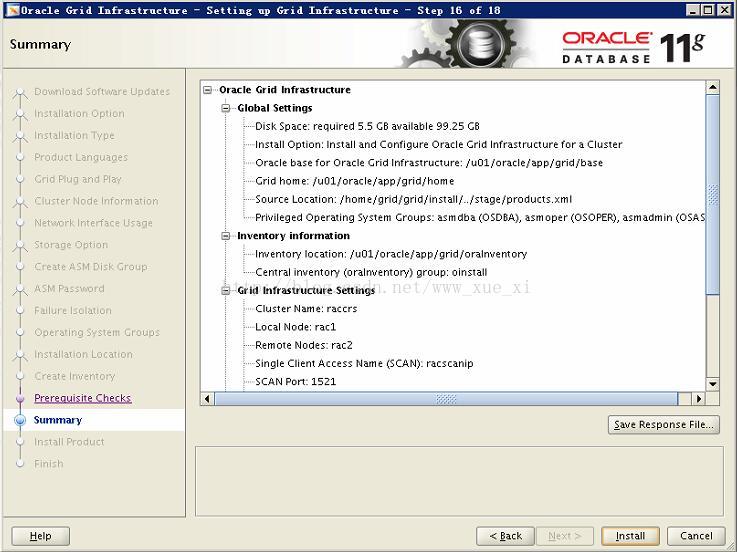Click Create Inventory step in sidebar
Viewport: 737px width, 552px height.
[75, 376]
